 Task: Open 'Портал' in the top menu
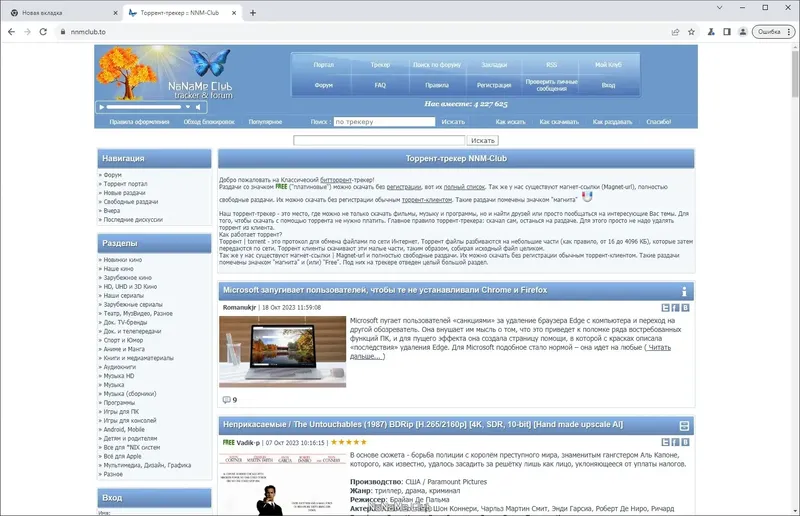[323, 65]
